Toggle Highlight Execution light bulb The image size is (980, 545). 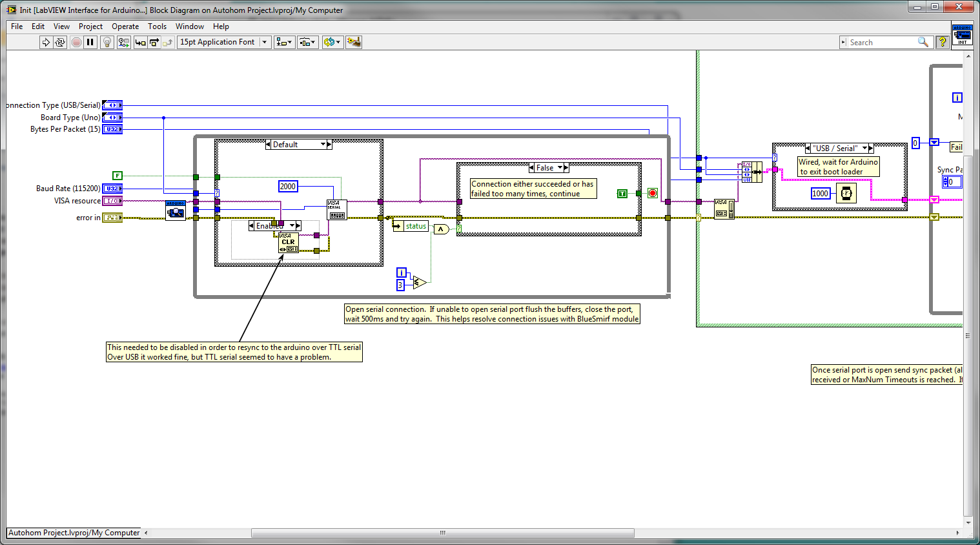tap(107, 42)
